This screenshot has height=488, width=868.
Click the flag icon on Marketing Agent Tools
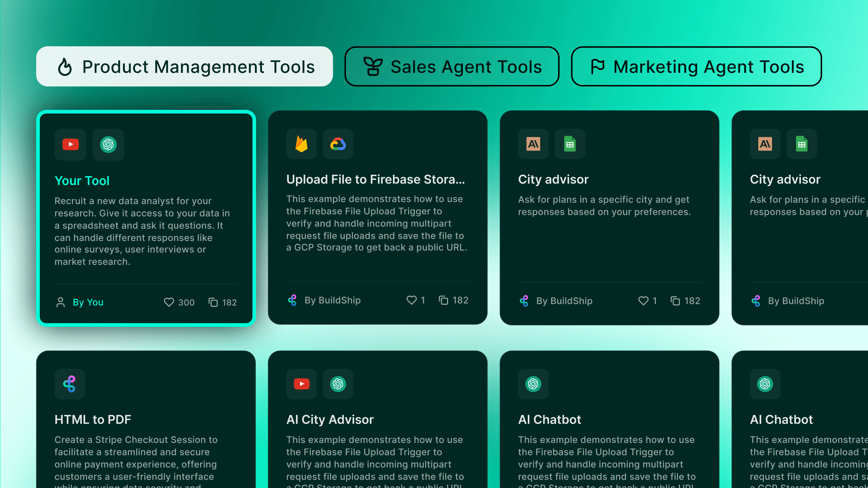pos(598,66)
